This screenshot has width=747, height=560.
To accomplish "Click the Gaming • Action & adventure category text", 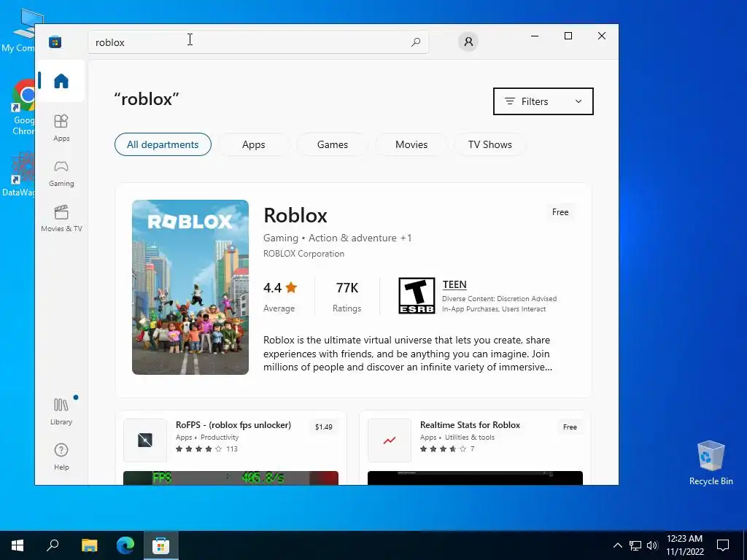I will pyautogui.click(x=337, y=238).
